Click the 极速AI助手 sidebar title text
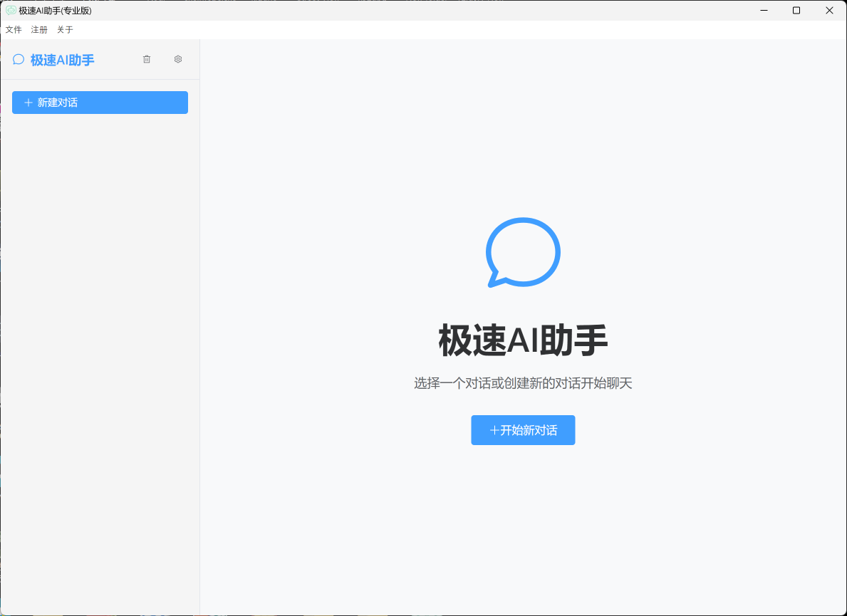This screenshot has width=847, height=616. coord(61,59)
